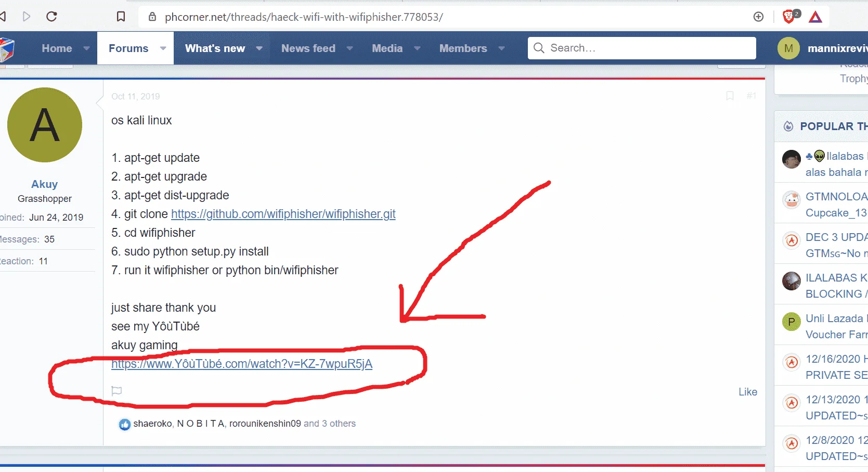Screen dimensions: 868x472
Task: Open the llalabas popular thread
Action: (x=836, y=164)
